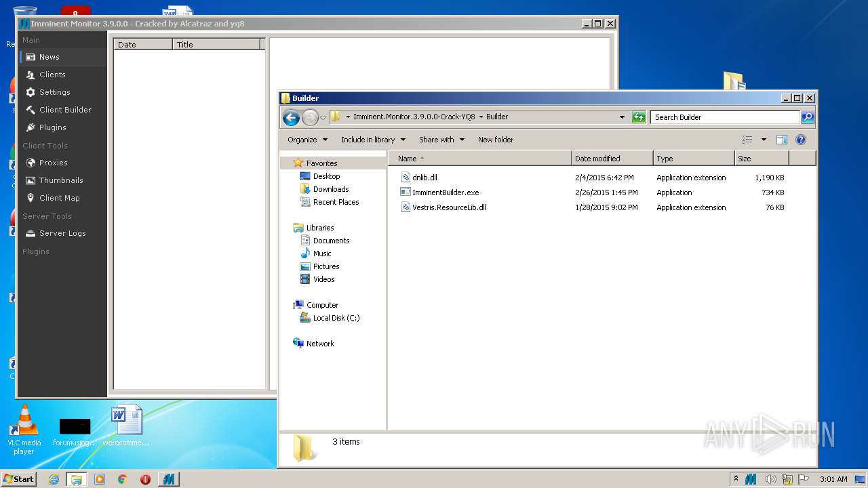Go forward in the Builder Explorer window
The image size is (868, 488).
pos(310,117)
